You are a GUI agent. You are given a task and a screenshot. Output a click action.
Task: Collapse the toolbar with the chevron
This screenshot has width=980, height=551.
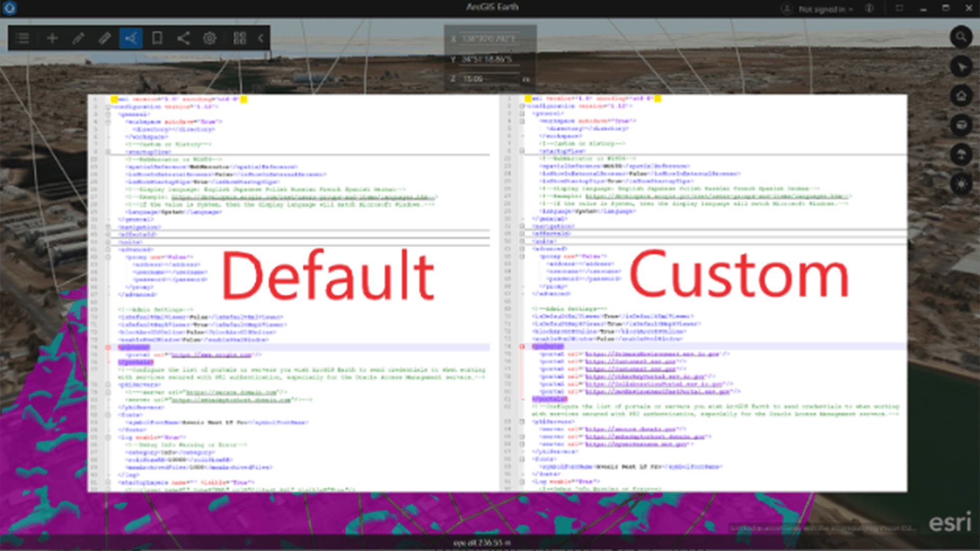[259, 38]
